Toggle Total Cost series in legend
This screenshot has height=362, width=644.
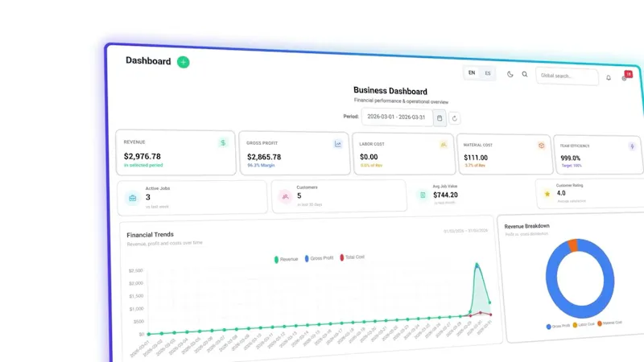point(352,257)
